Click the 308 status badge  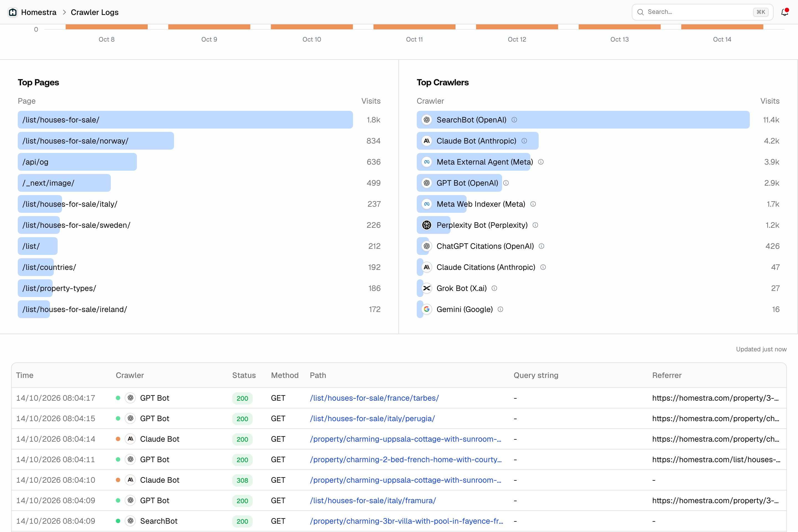tap(242, 480)
